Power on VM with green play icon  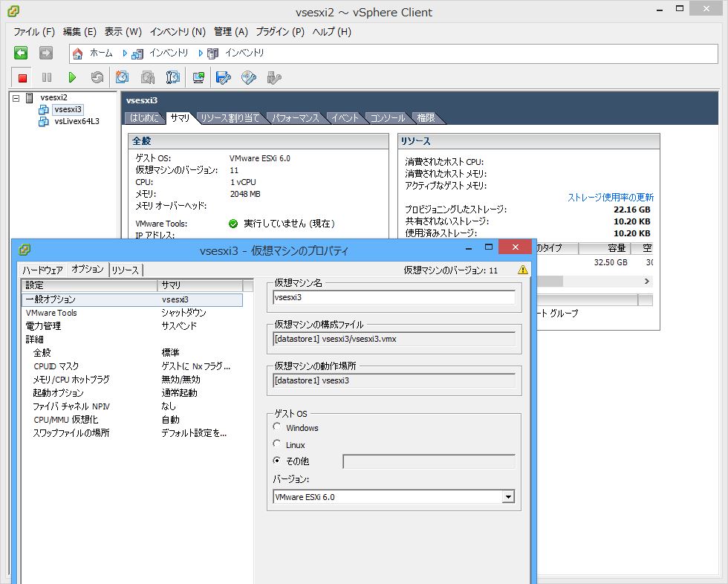click(72, 77)
